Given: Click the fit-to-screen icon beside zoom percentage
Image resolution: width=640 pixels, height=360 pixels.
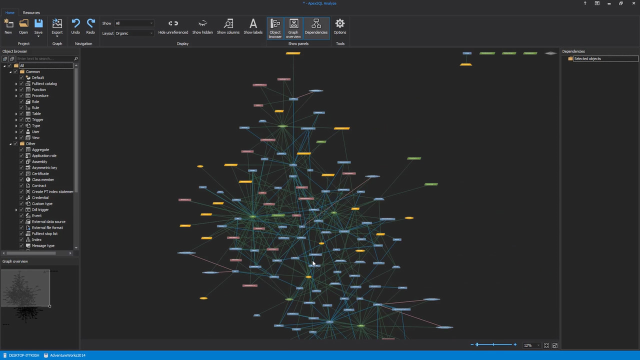Looking at the screenshot, I should tap(547, 345).
